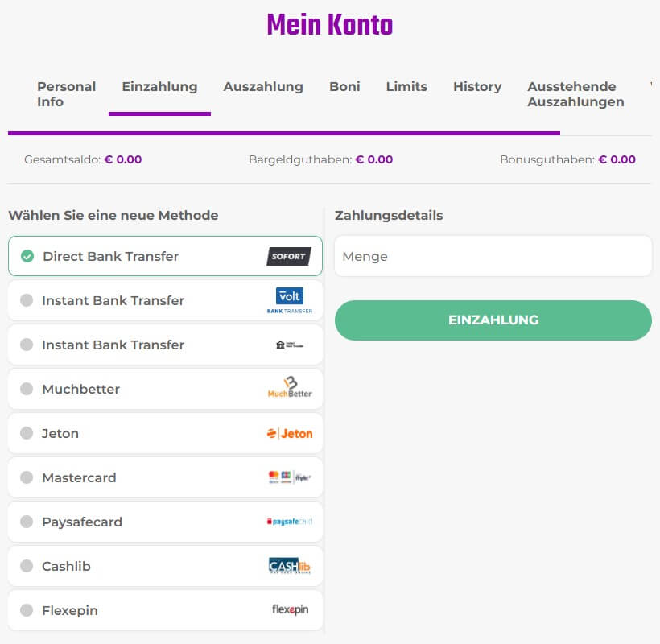
Task: Select the Jeton payment method radio
Action: (x=27, y=433)
